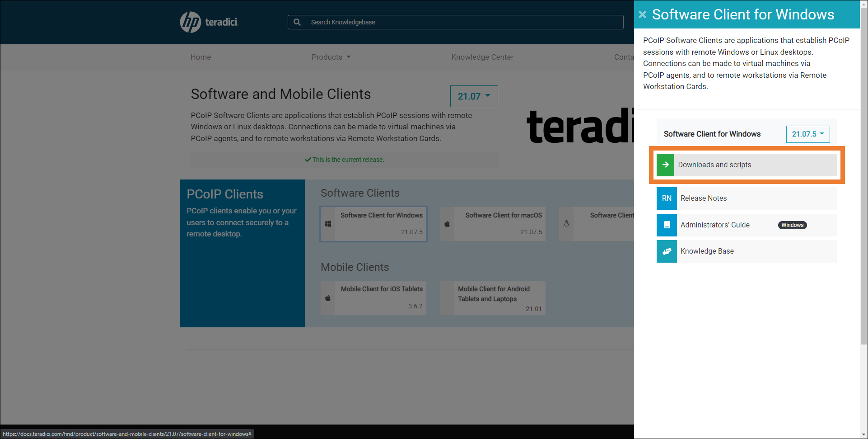Select Mobile Client for Android Tablets and Laptops
Viewport: 868px width, 439px height.
(493, 298)
